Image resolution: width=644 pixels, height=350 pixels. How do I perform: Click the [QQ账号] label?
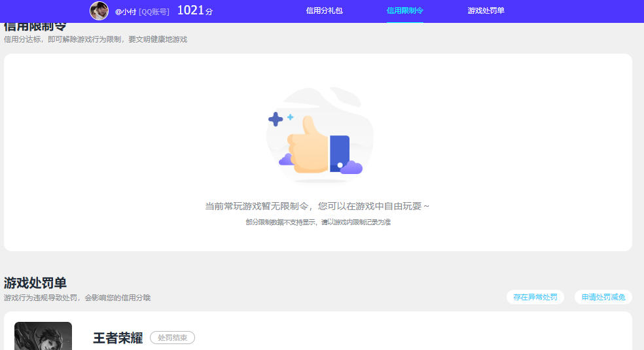(x=154, y=12)
